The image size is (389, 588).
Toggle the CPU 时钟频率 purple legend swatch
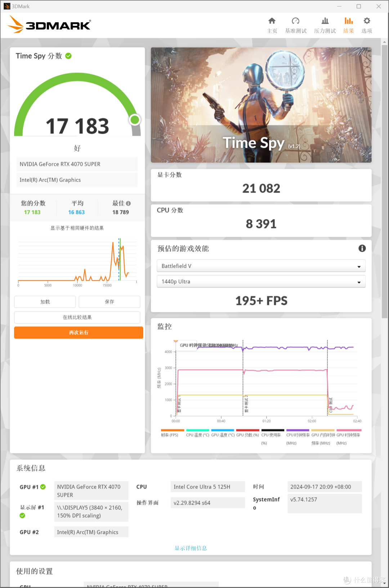tap(298, 430)
